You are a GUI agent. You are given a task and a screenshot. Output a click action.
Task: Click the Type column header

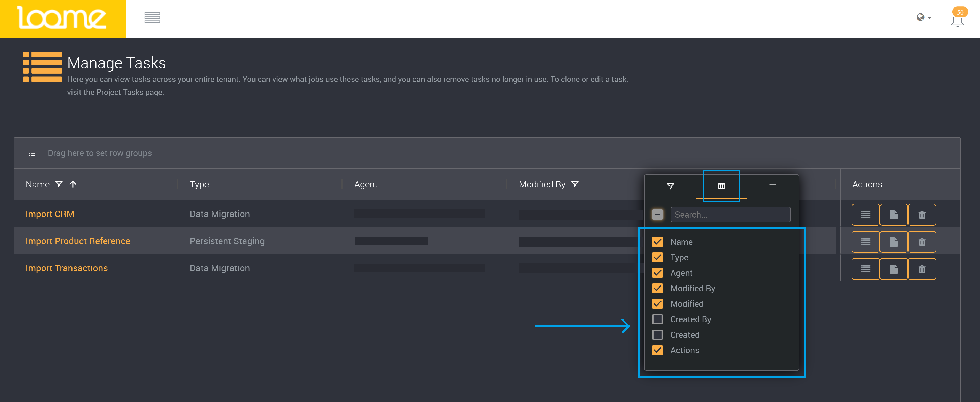coord(199,184)
